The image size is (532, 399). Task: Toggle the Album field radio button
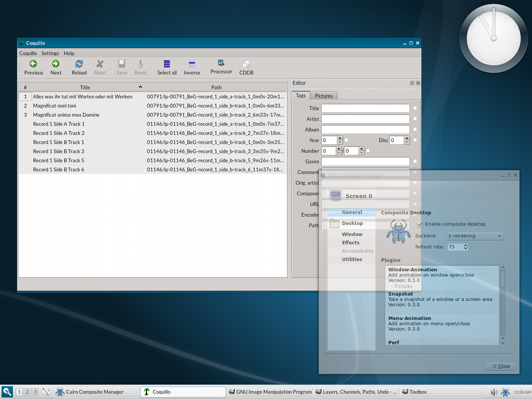pos(415,129)
